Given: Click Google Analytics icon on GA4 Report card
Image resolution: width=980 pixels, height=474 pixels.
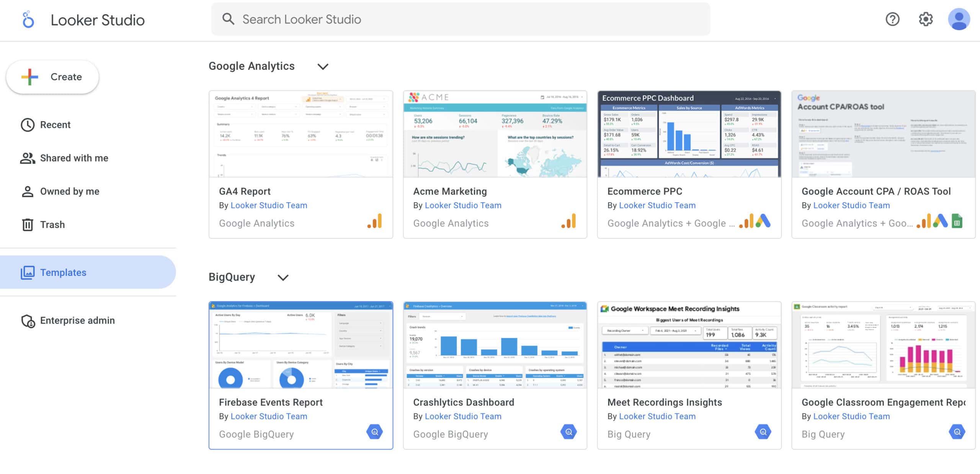Looking at the screenshot, I should pos(375,221).
